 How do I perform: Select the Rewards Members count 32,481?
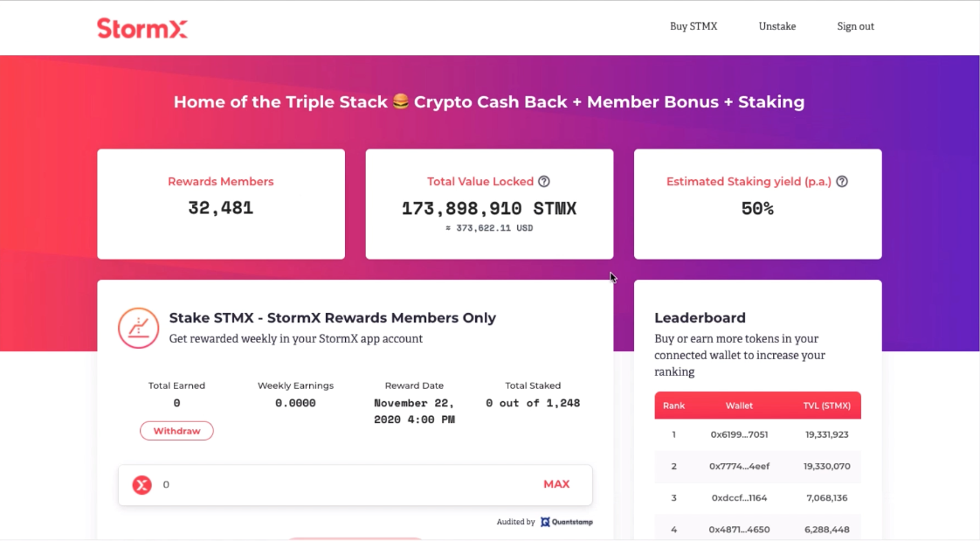[x=221, y=208]
